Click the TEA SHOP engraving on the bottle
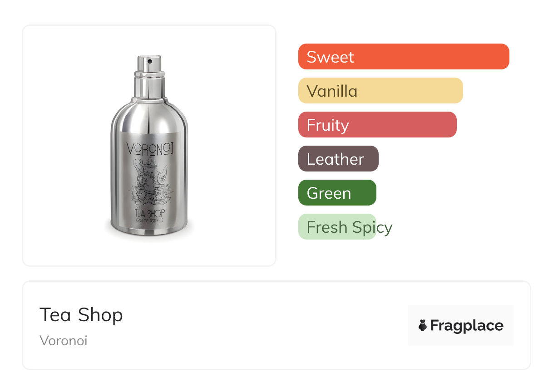The height and width of the screenshot is (392, 553). pos(149,212)
